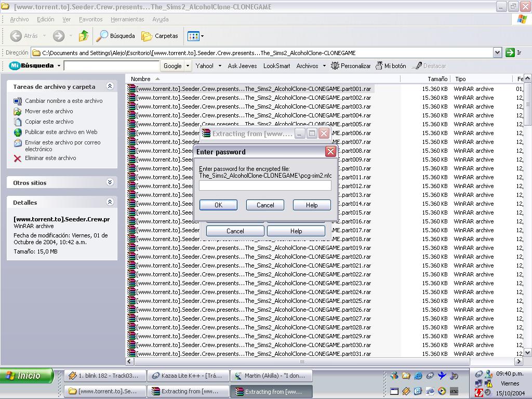Launch MSN Messenger from Quick Launch
This screenshot has height=399, width=532.
394,376
